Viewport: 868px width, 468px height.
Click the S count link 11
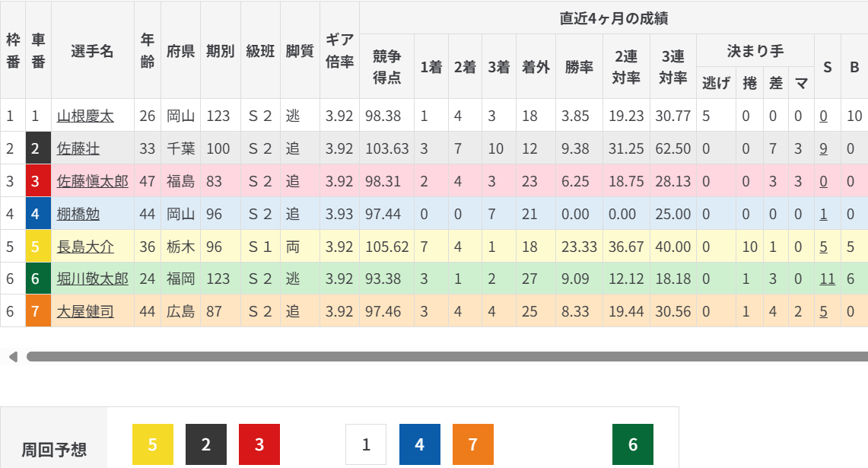tap(827, 279)
